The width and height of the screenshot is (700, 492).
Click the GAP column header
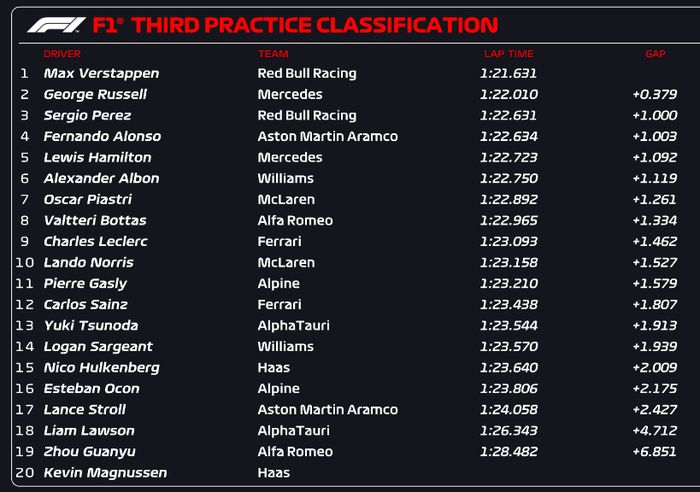[655, 54]
